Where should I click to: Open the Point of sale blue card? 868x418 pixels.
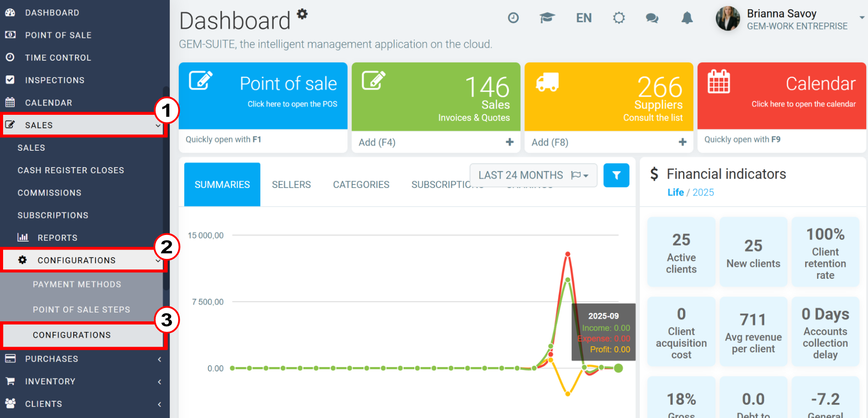click(x=263, y=96)
